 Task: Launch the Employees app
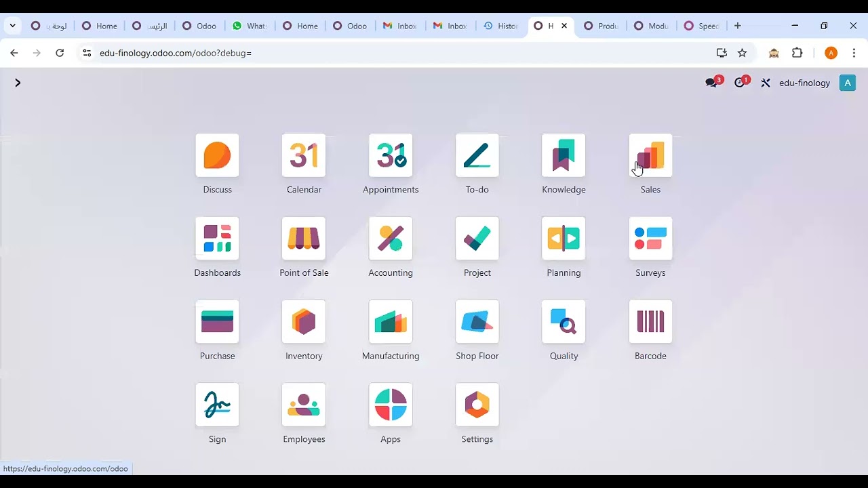[304, 405]
